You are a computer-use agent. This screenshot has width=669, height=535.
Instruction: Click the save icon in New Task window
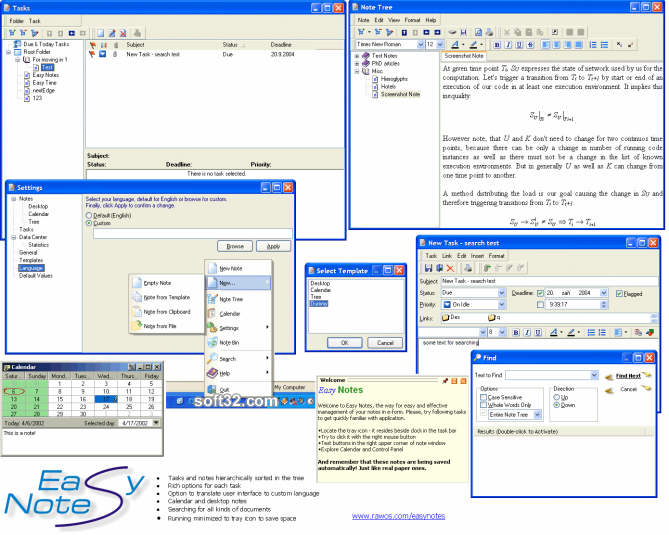click(428, 268)
